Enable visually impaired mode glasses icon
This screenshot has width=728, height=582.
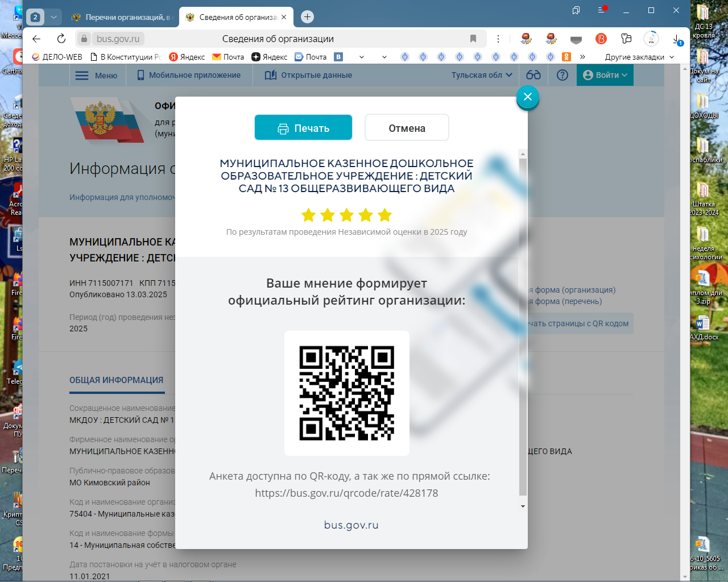pos(533,75)
